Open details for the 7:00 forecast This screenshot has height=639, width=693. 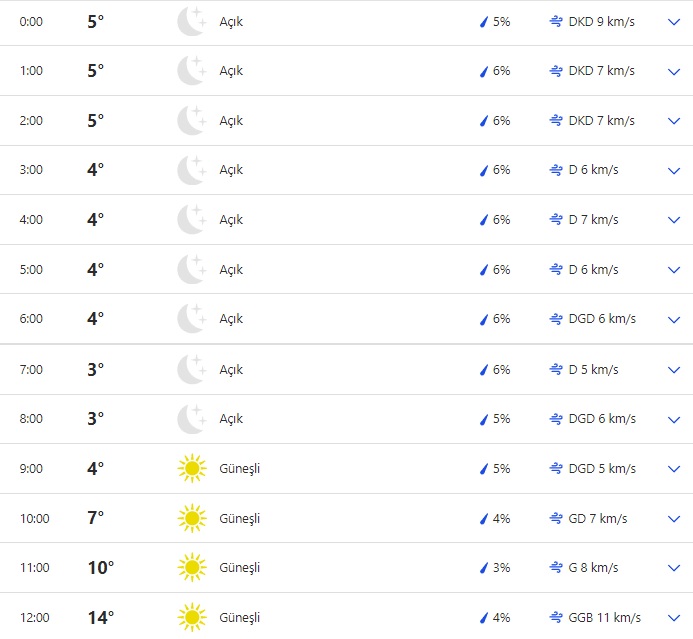pos(673,370)
